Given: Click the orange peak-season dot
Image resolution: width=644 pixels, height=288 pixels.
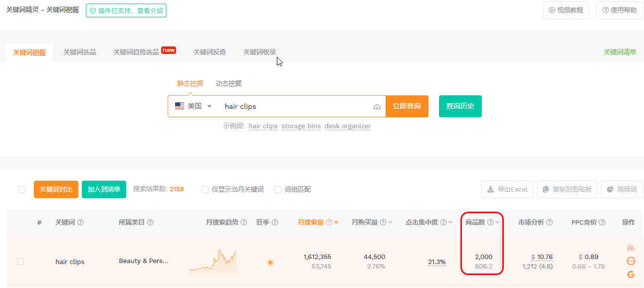Looking at the screenshot, I should coord(270,262).
